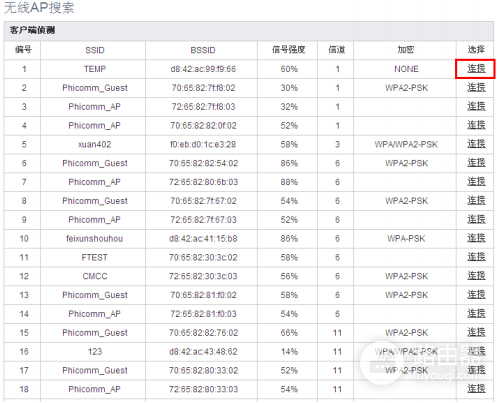Screen dimensions: 500x403
Task: Connect to Phicomm_Guest in row 13
Action: pos(476,295)
